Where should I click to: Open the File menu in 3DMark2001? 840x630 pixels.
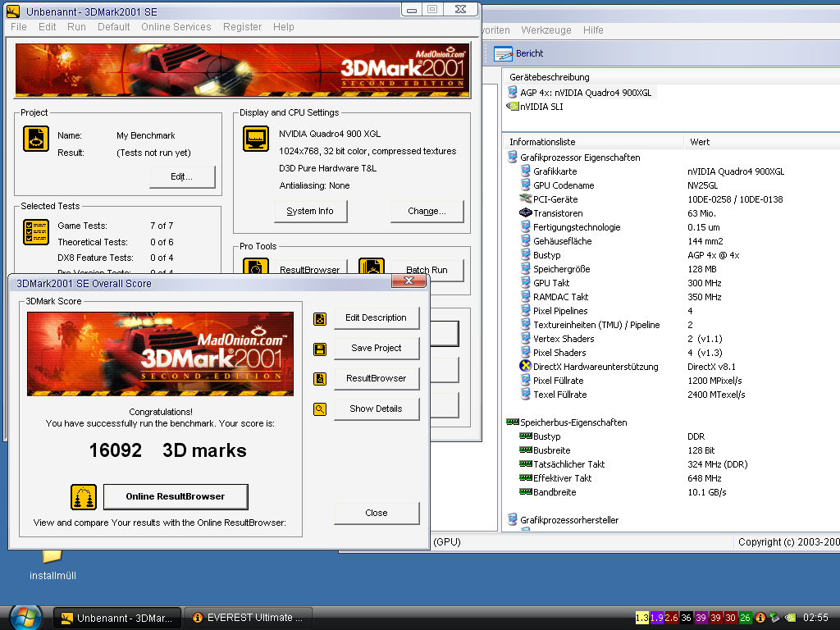click(19, 27)
